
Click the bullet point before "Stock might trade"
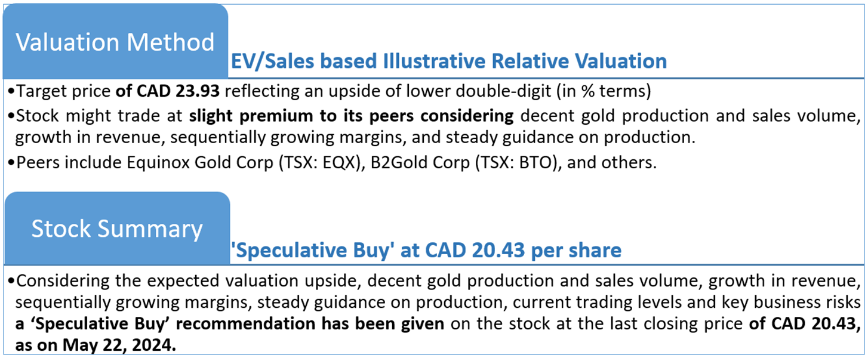tap(12, 116)
